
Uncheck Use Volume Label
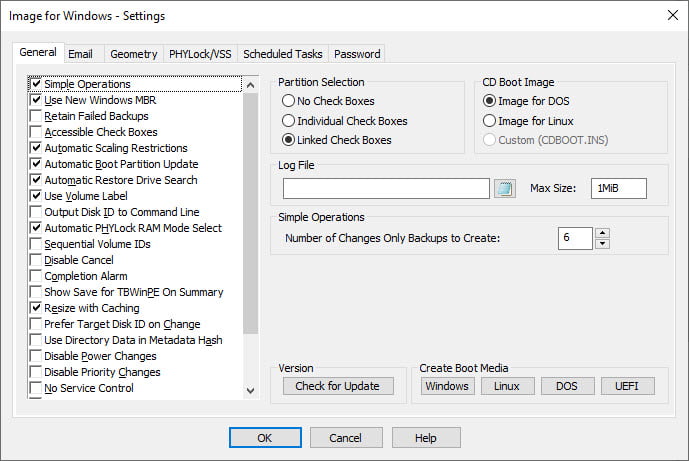(x=36, y=196)
